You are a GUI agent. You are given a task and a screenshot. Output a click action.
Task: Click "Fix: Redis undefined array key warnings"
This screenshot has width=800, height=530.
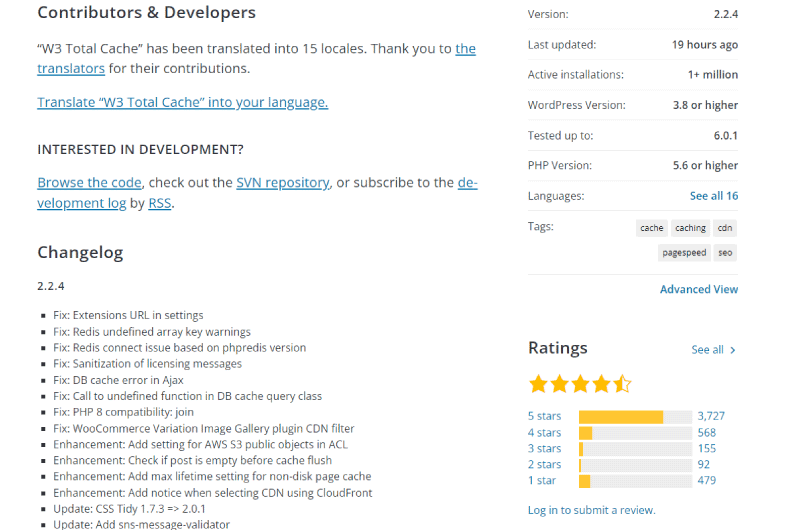click(x=152, y=332)
